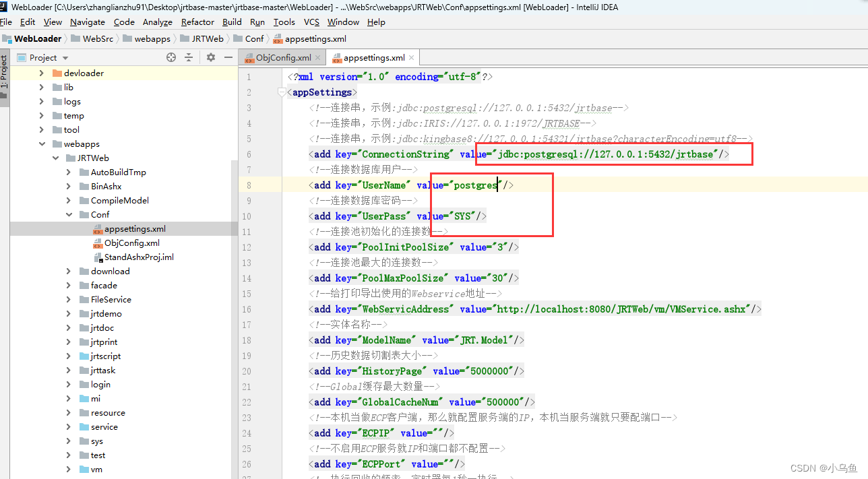Click the logs folder icon in tree
Screen dimensions: 868x479
[57, 101]
